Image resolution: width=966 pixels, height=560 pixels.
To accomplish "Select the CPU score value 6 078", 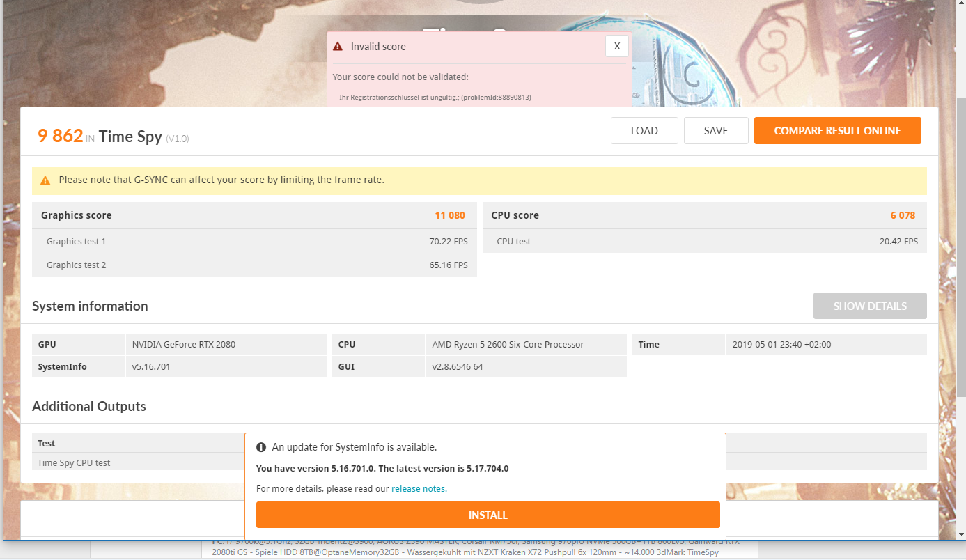I will 903,215.
